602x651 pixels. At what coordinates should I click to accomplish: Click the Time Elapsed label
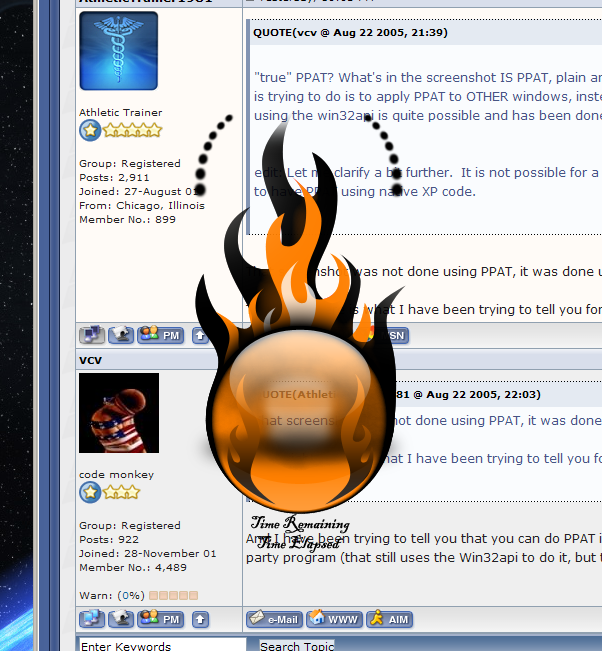[299, 543]
